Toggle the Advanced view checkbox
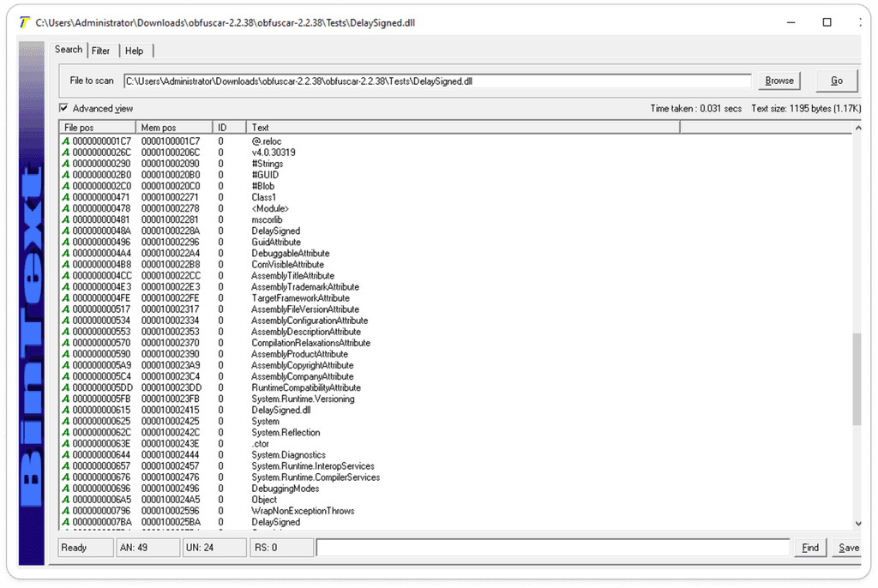878x588 pixels. click(x=63, y=108)
